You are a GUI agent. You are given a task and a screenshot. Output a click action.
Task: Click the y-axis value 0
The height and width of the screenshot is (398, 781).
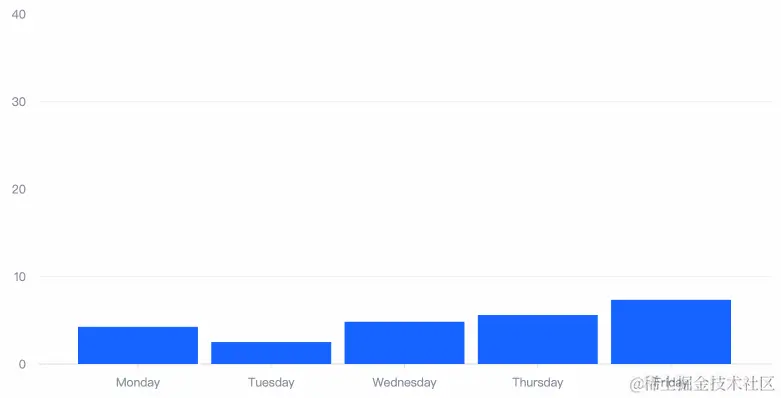(22, 364)
